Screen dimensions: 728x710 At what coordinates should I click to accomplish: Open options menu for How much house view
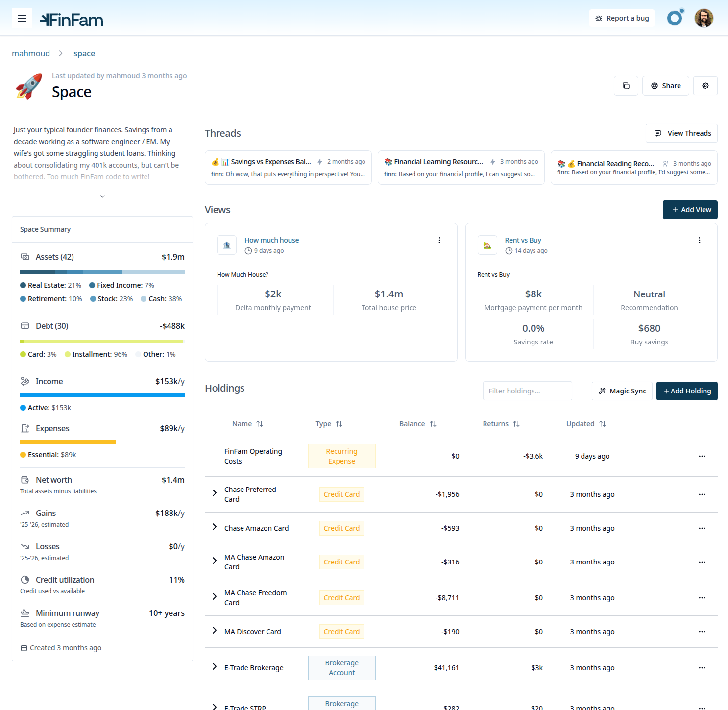click(x=439, y=240)
